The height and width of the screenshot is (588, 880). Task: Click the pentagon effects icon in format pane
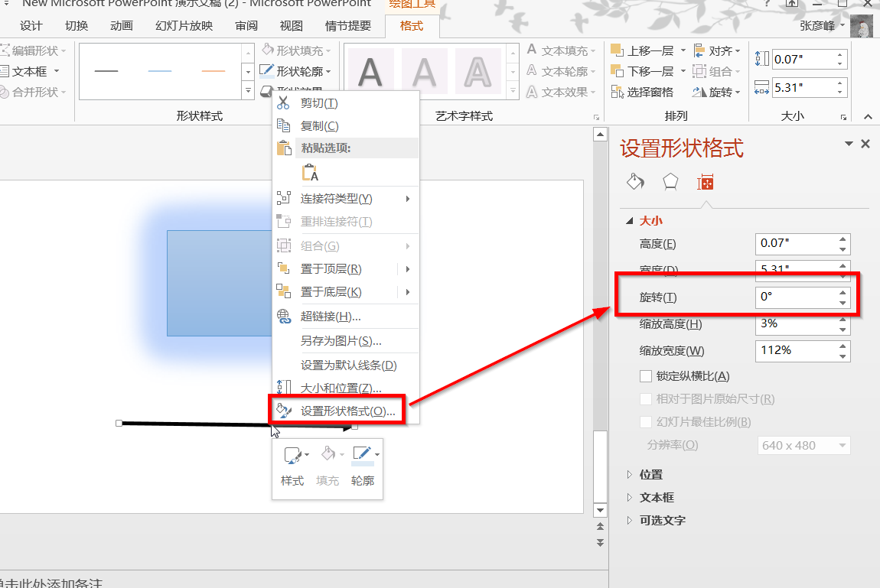(670, 182)
